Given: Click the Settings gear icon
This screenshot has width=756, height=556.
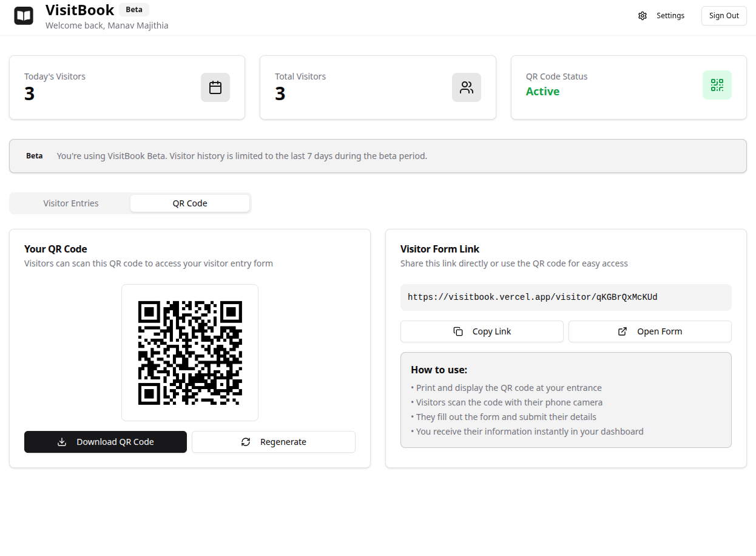Looking at the screenshot, I should click(x=643, y=16).
